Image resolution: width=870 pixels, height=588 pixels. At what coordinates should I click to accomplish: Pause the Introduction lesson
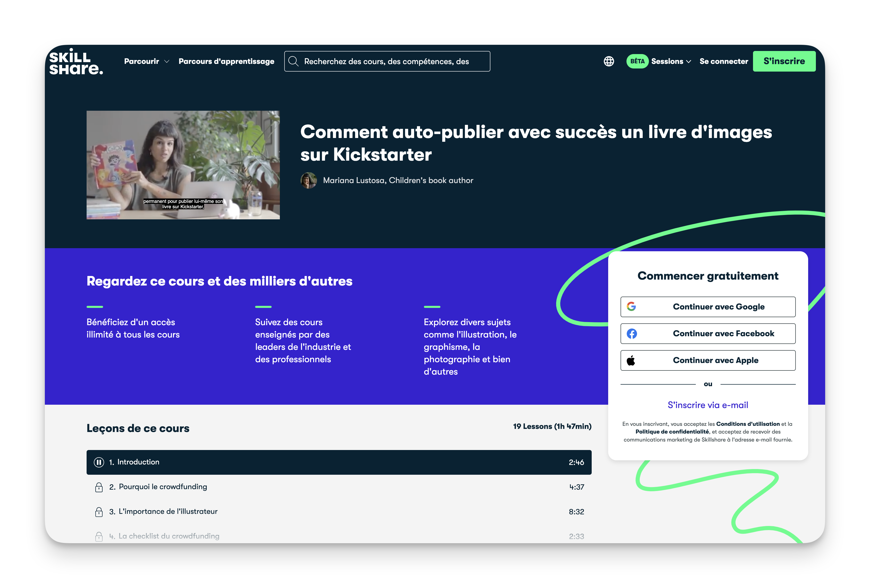tap(99, 462)
